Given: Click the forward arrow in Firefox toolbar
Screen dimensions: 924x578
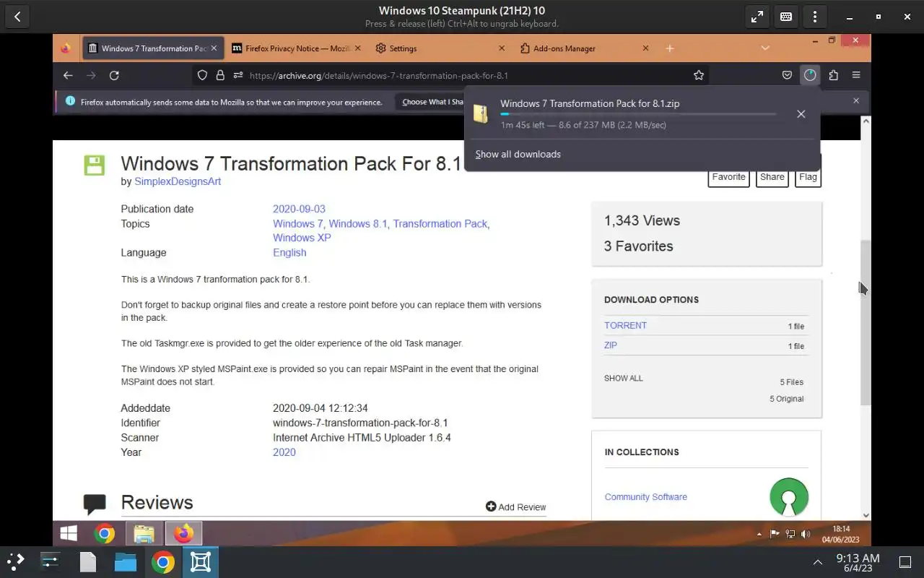Looking at the screenshot, I should pos(91,75).
